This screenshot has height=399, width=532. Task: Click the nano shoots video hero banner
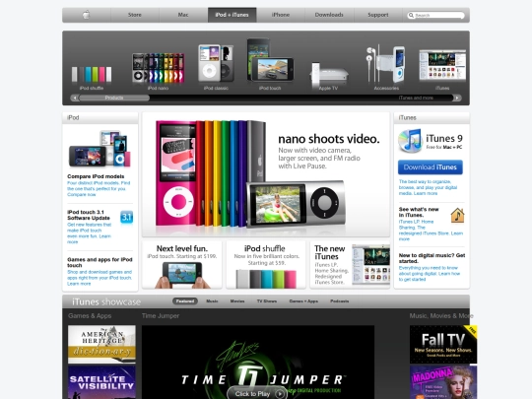(x=266, y=174)
